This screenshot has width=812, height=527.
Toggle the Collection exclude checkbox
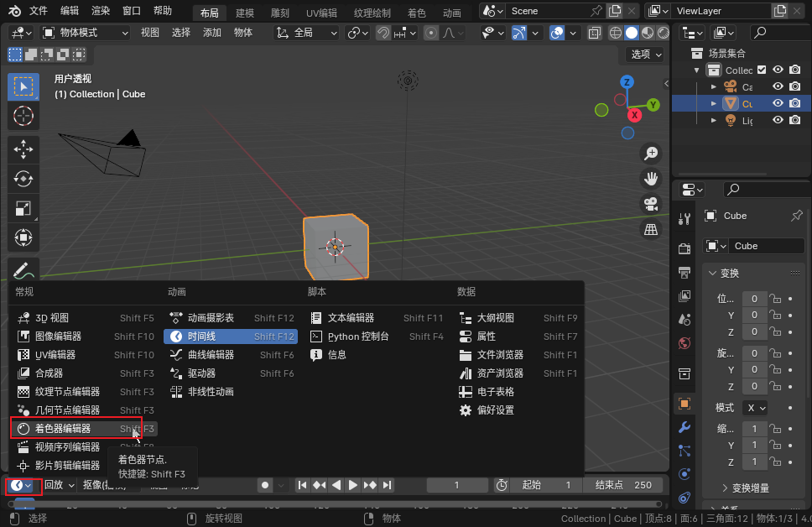point(762,70)
